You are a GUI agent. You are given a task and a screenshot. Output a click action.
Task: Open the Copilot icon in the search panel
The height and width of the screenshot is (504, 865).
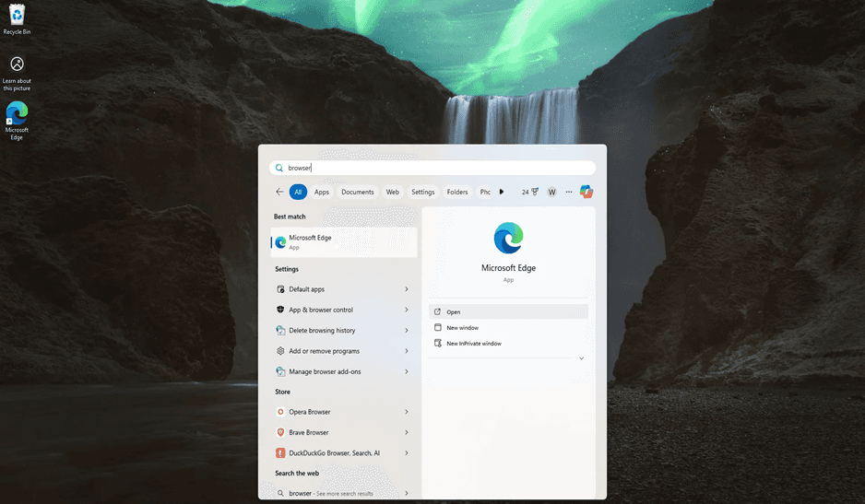pyautogui.click(x=587, y=192)
